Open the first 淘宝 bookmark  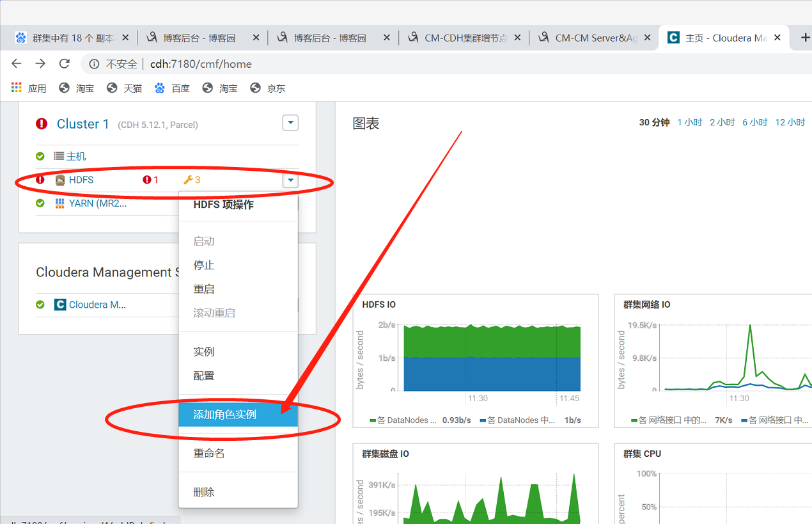(x=77, y=88)
